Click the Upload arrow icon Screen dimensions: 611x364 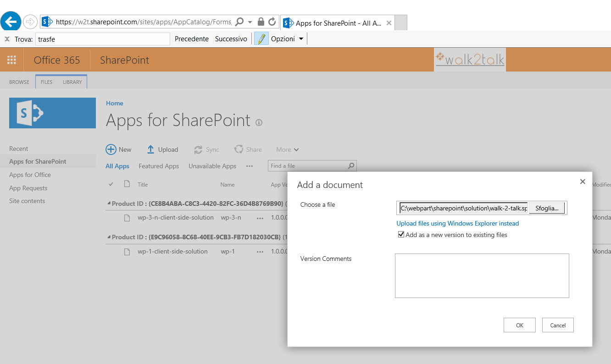pyautogui.click(x=150, y=149)
